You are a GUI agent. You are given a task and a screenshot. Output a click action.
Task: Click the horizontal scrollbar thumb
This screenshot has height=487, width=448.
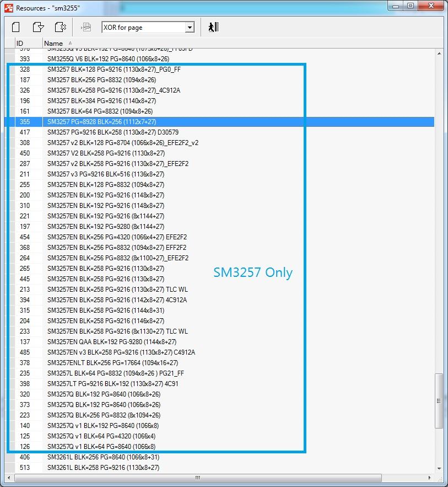click(x=198, y=478)
